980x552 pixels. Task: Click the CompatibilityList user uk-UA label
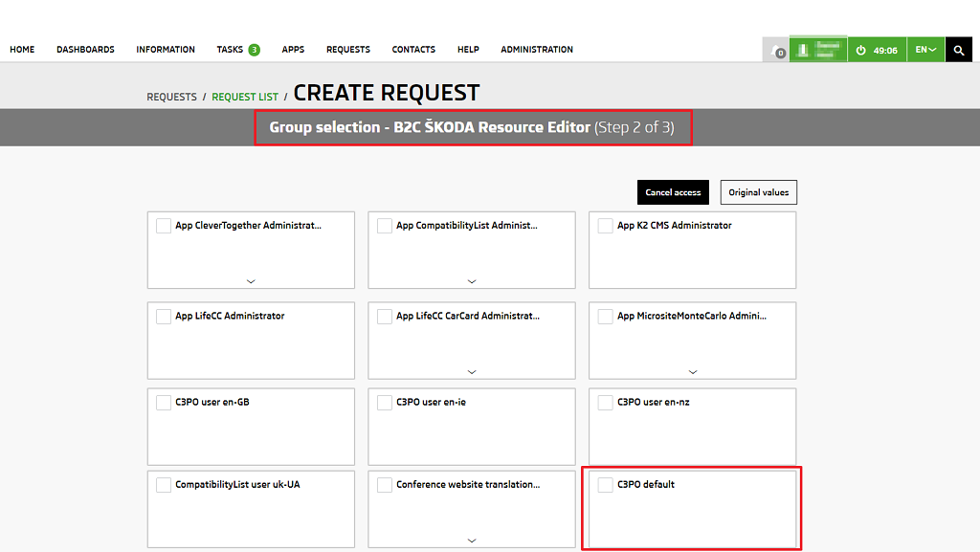pos(237,485)
